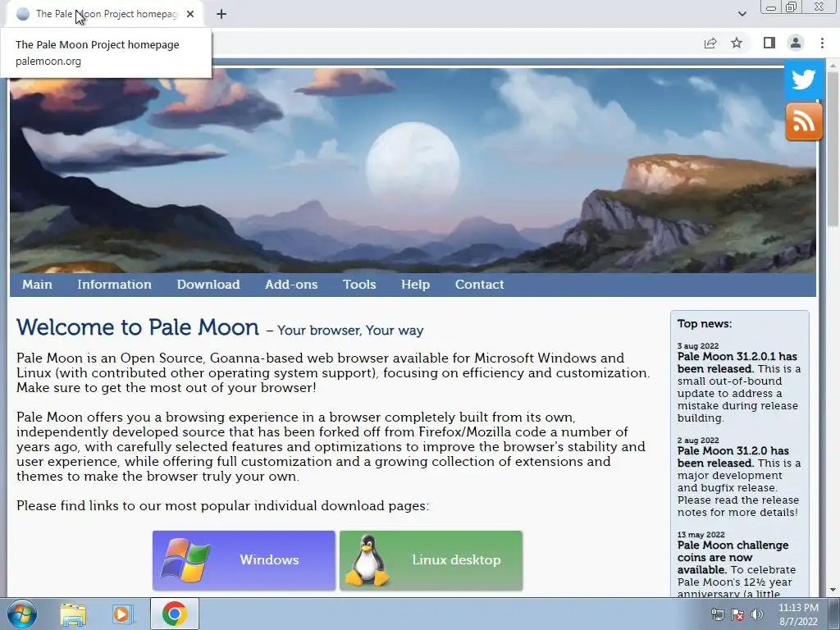Click the 13 may 2022 date

pyautogui.click(x=701, y=535)
